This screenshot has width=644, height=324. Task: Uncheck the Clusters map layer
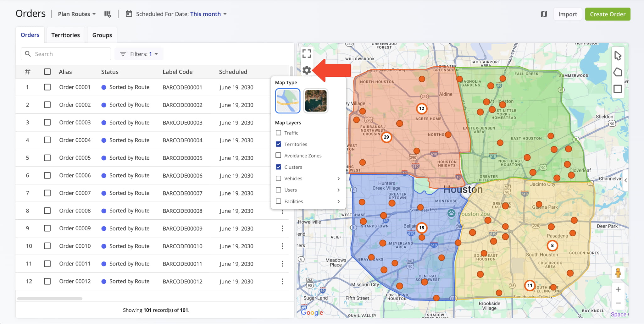tap(278, 167)
